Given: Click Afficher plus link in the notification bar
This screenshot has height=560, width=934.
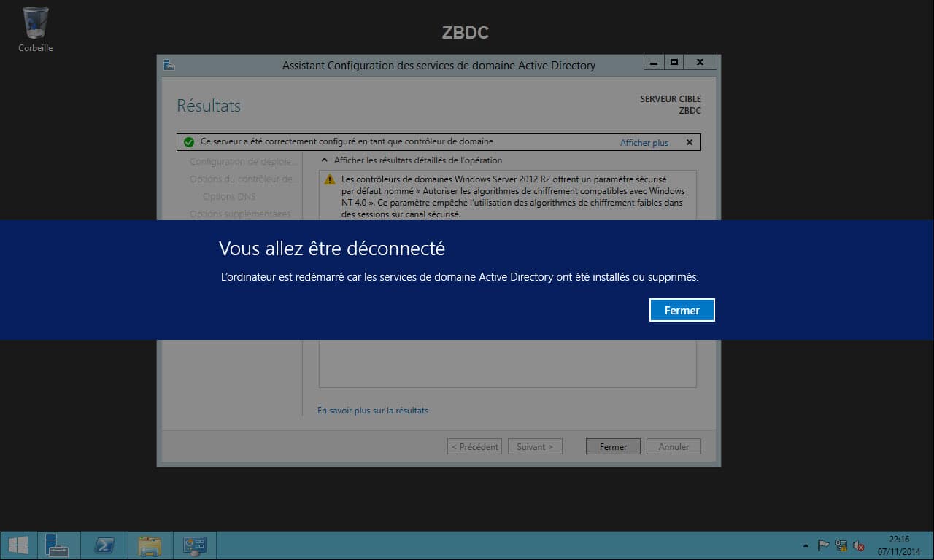Looking at the screenshot, I should click(x=644, y=143).
